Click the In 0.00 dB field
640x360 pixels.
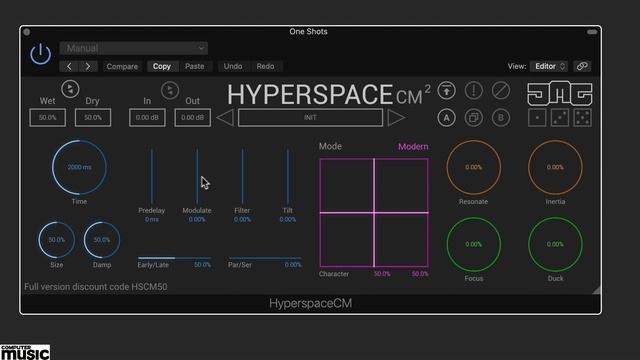147,118
